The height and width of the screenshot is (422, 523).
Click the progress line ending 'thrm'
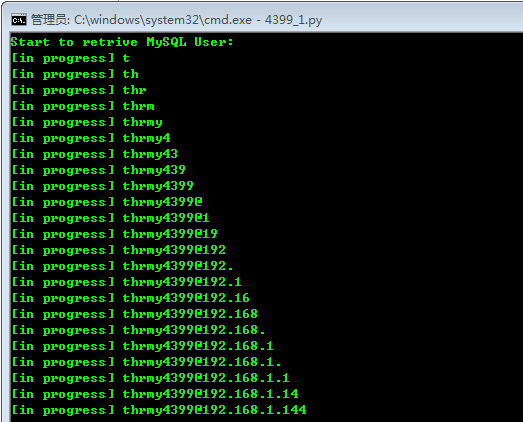(x=83, y=106)
